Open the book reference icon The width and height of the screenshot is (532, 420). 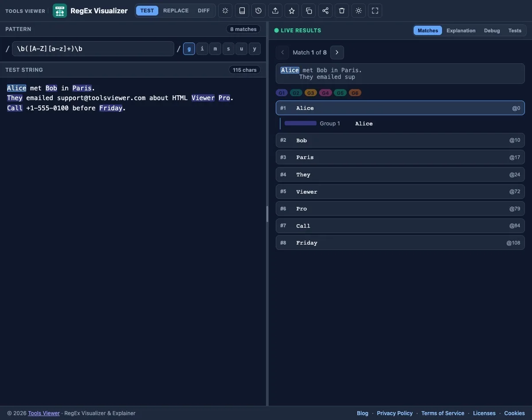tap(242, 11)
